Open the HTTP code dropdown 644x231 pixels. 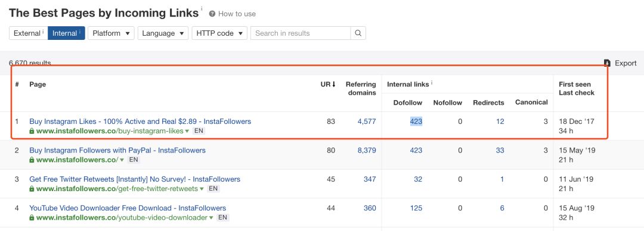point(219,33)
